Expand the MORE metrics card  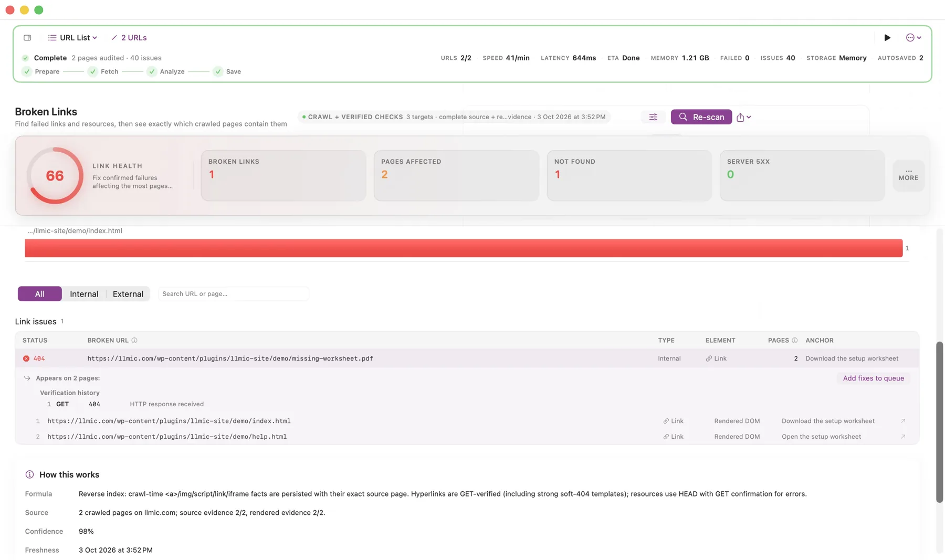click(908, 175)
